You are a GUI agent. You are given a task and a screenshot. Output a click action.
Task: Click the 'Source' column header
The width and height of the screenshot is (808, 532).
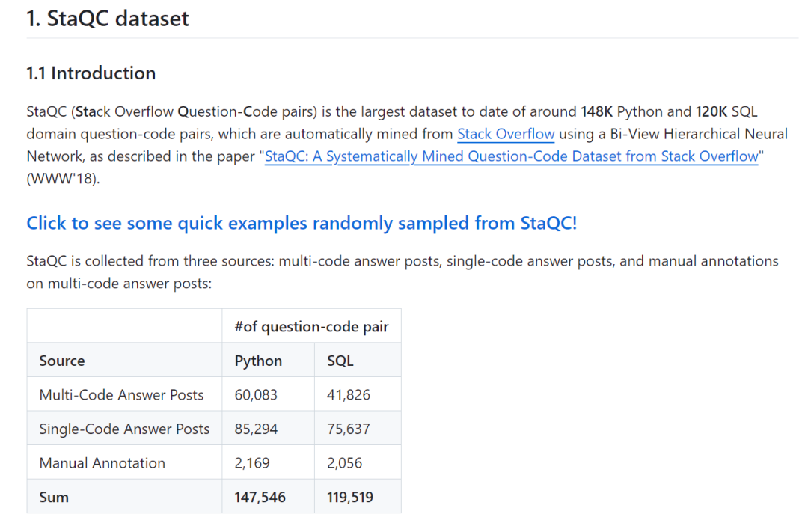point(62,361)
